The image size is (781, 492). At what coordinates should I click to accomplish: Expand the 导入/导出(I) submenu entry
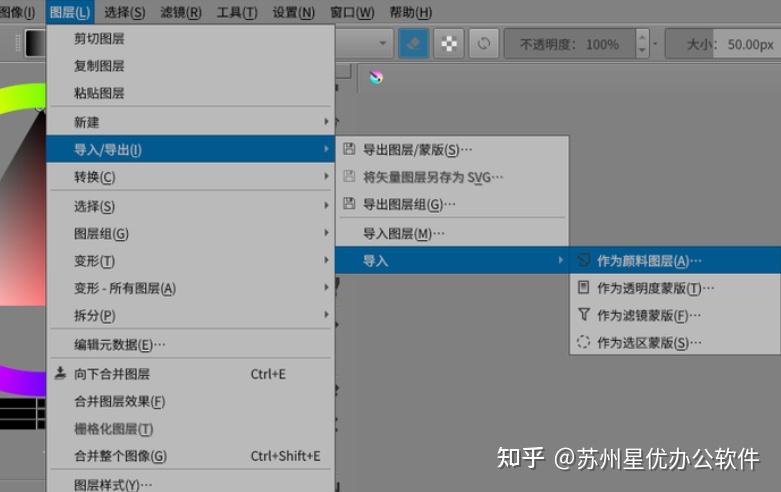coord(191,149)
